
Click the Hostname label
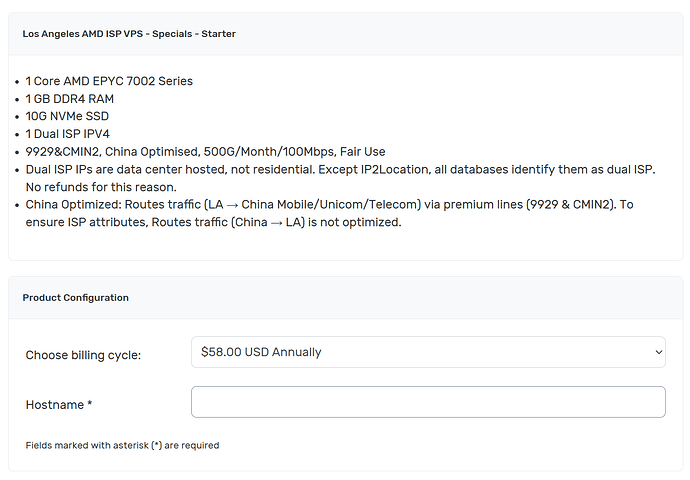click(x=55, y=405)
